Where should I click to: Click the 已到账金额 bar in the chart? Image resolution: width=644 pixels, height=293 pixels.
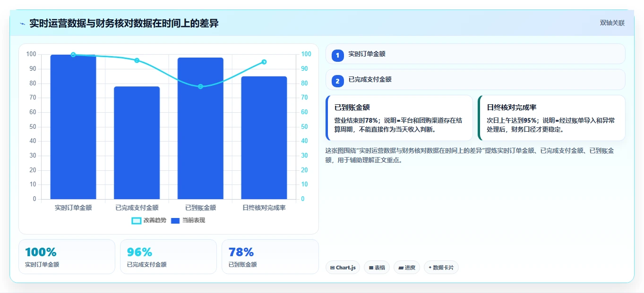[200, 128]
